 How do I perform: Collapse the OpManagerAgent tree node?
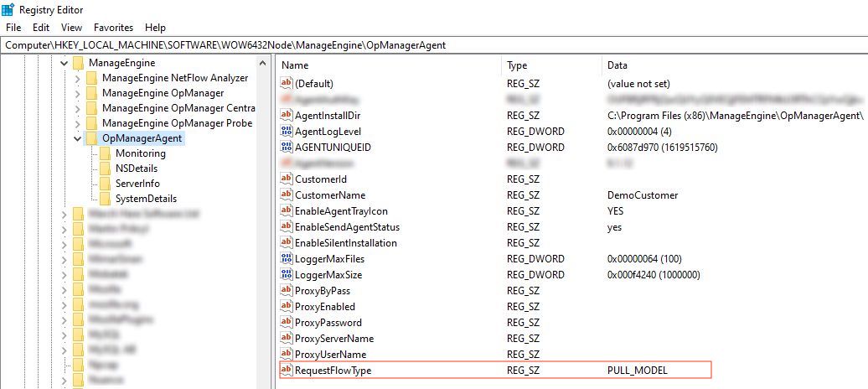78,138
